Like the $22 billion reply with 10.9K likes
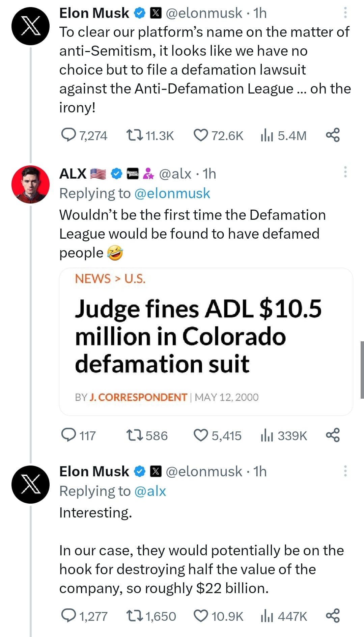364x637 pixels. pos(201,616)
